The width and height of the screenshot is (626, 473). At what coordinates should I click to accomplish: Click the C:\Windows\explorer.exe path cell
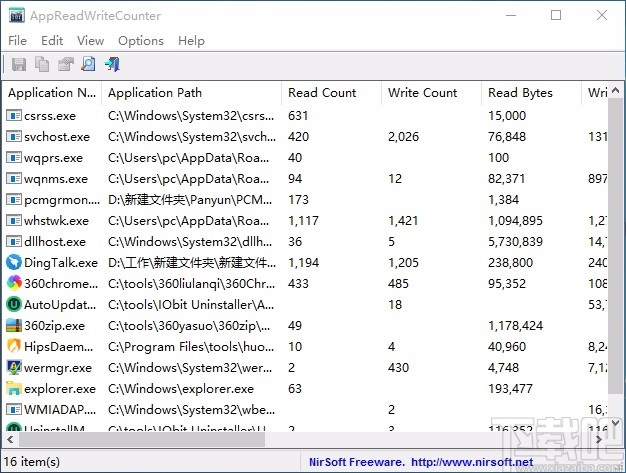(x=181, y=388)
